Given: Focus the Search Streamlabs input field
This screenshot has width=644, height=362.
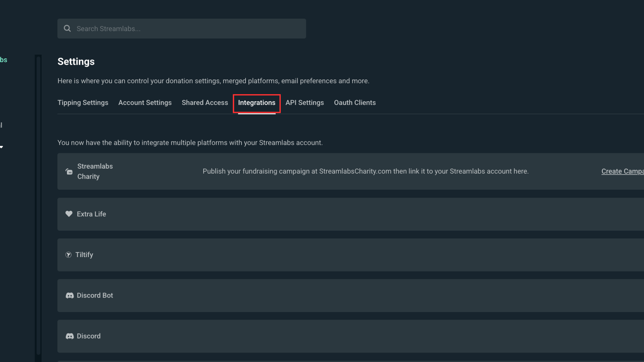Looking at the screenshot, I should [x=181, y=28].
